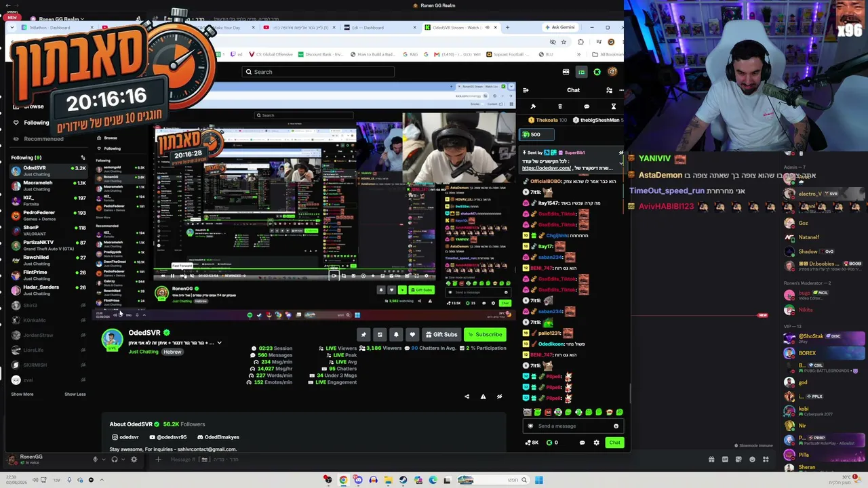Open chat users list icon
The image size is (868, 488).
[x=609, y=90]
